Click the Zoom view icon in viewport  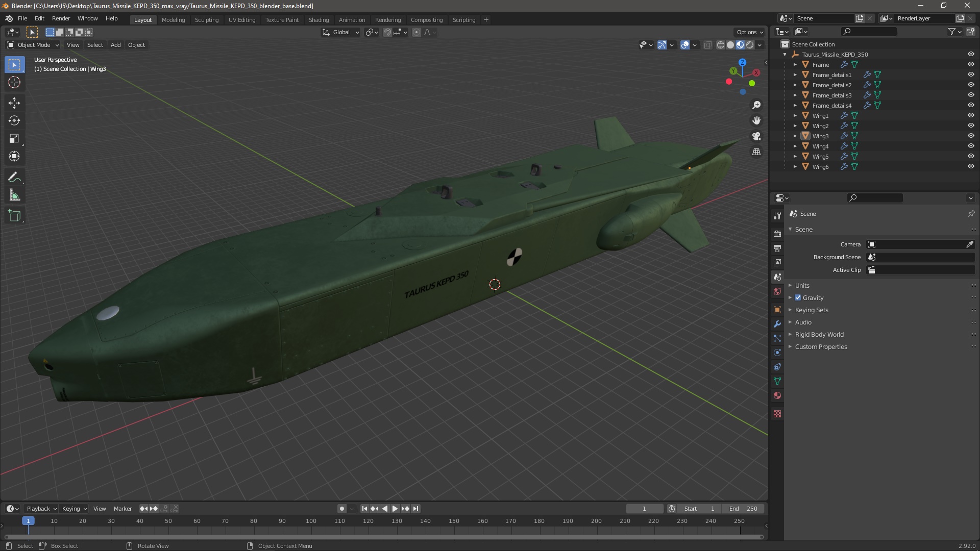coord(756,105)
